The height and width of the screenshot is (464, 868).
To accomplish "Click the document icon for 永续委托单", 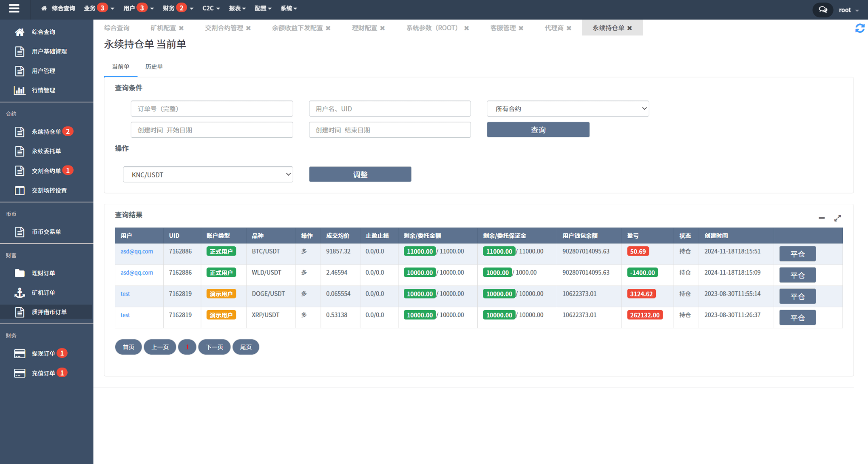I will click(x=20, y=151).
